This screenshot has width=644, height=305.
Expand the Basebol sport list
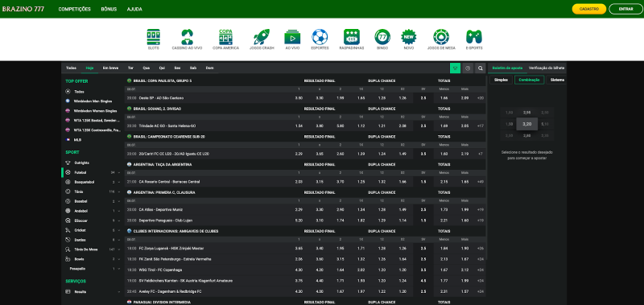click(x=119, y=201)
